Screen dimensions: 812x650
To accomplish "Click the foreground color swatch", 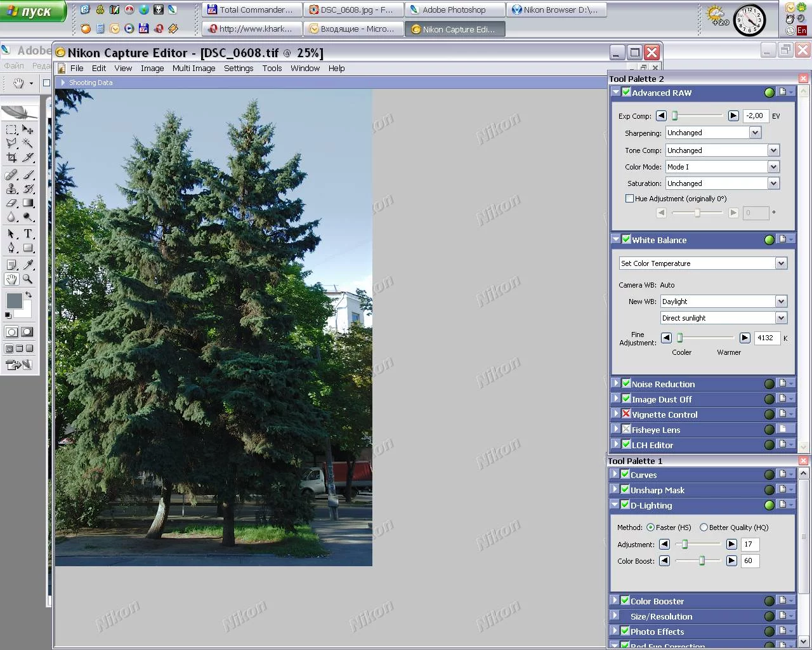I will 14,300.
